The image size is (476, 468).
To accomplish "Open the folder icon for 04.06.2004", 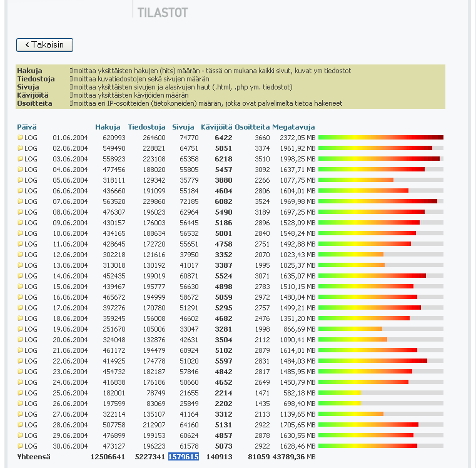I will 21,170.
